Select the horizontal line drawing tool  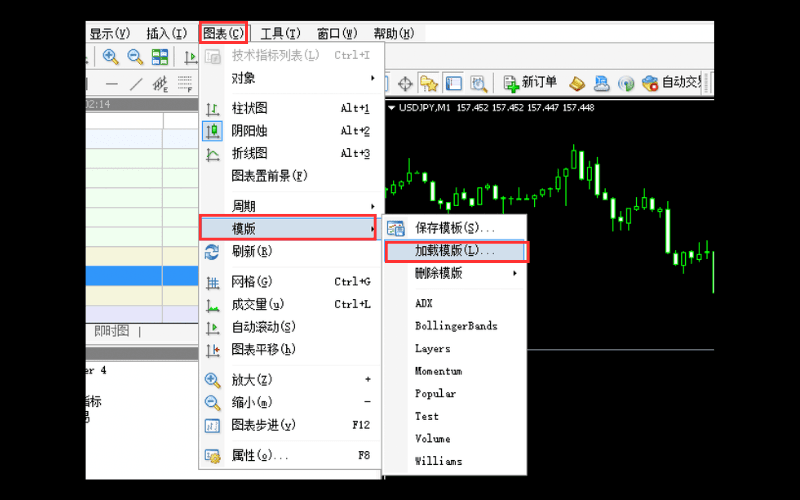click(111, 84)
